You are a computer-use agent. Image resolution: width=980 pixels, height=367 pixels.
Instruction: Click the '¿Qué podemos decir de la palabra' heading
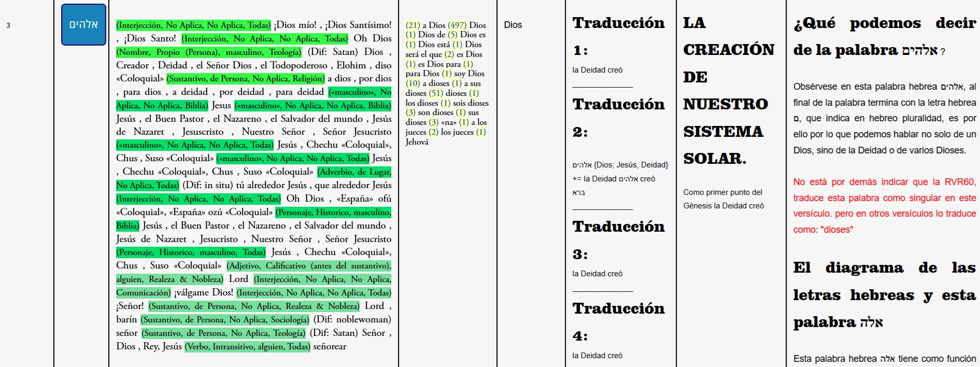click(x=884, y=37)
